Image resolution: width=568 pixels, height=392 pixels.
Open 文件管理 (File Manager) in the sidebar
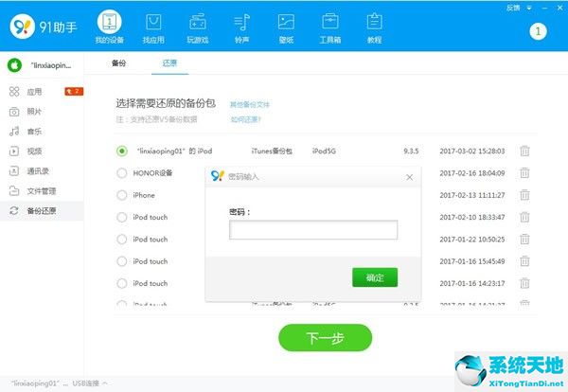[42, 191]
